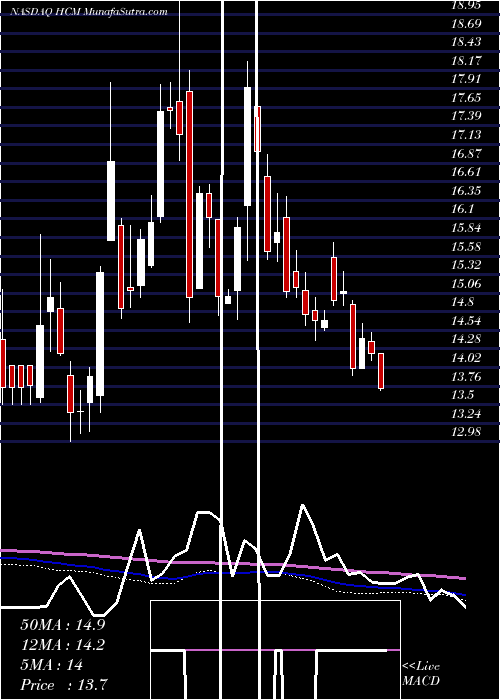Screen dimensions: 500x700
Task: Click the 15.58 price axis value
Action: pyautogui.click(x=466, y=246)
